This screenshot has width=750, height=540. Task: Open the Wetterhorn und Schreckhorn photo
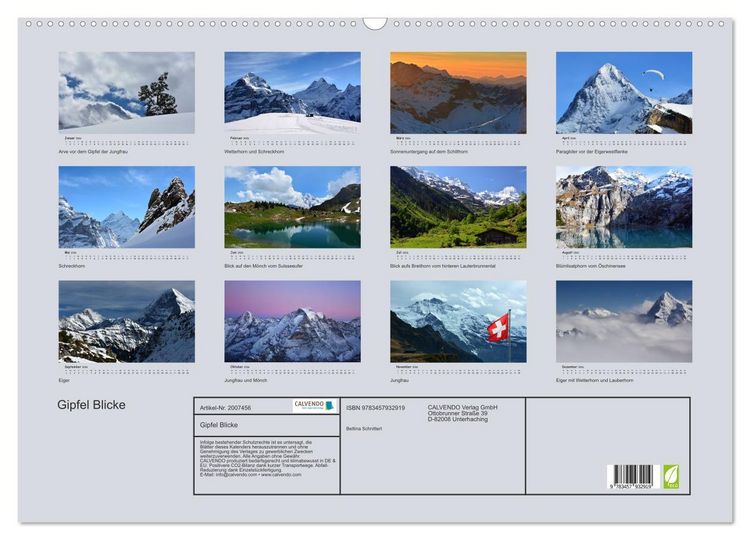(293, 93)
